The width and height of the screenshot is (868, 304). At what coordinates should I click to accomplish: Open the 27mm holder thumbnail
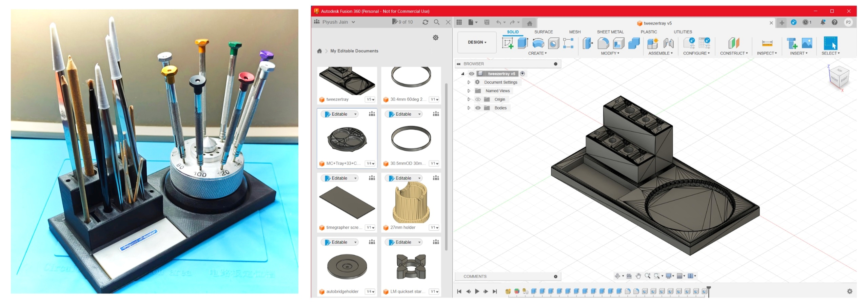tap(411, 202)
